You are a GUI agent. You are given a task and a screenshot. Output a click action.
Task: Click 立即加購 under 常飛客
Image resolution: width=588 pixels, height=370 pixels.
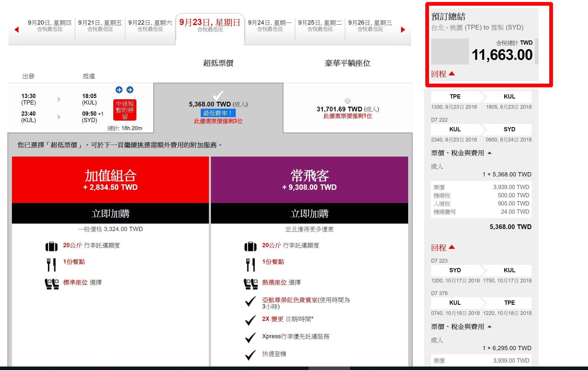310,213
